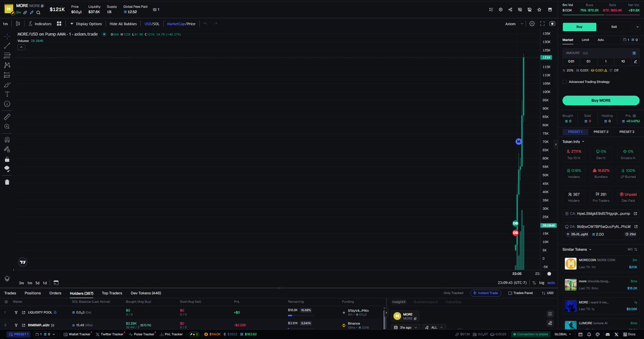Switch to the Top Traders tab
Screen dimensions: 644x339
pos(112,293)
